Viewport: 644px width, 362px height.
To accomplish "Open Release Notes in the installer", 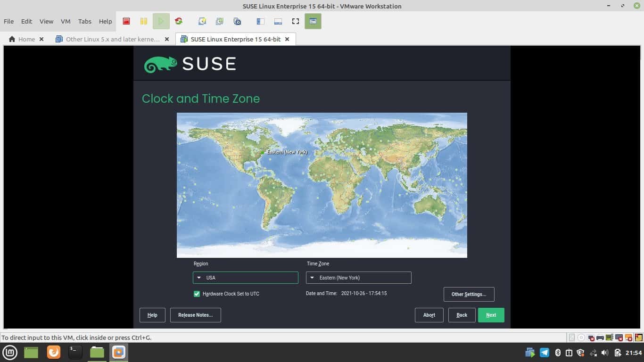I will (x=196, y=315).
